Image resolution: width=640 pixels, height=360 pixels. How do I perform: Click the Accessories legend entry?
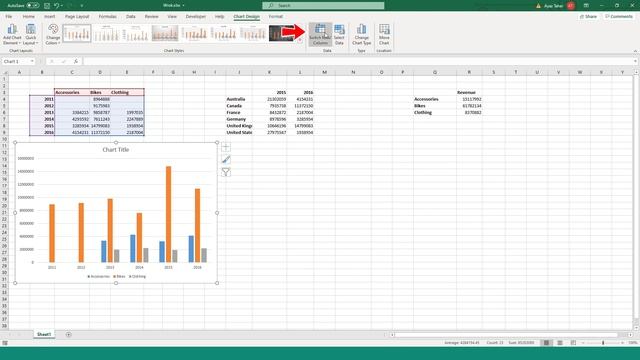point(99,276)
